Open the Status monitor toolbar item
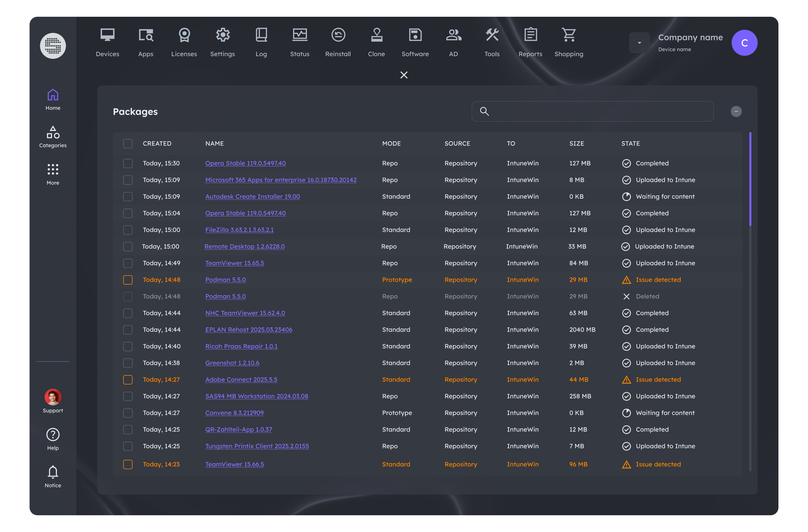Viewport: 808px width, 532px height. [300, 42]
